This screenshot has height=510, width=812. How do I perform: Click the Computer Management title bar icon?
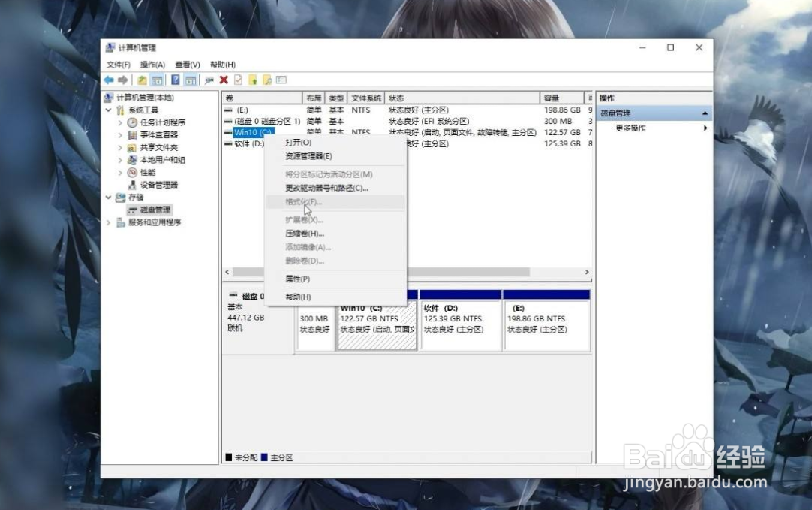point(110,47)
